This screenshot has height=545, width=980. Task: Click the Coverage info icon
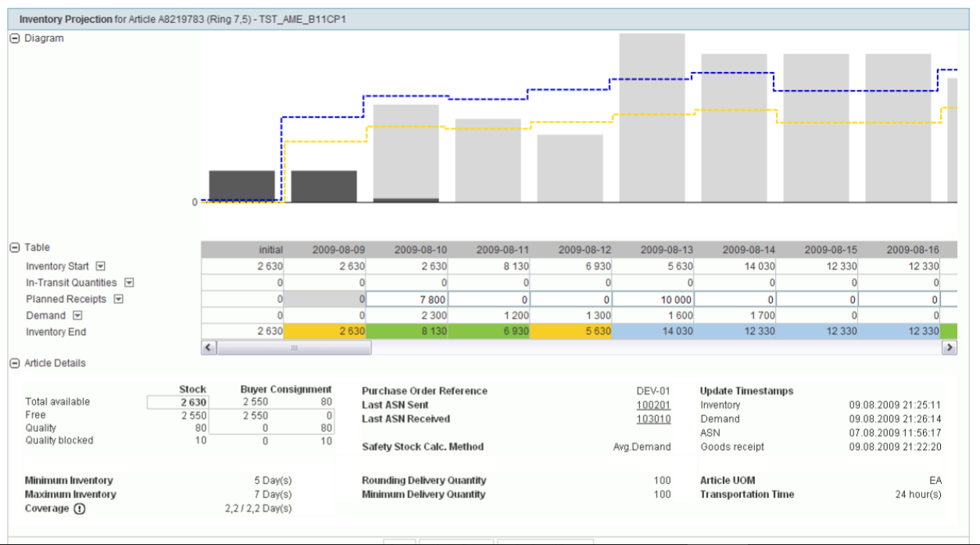click(x=80, y=509)
